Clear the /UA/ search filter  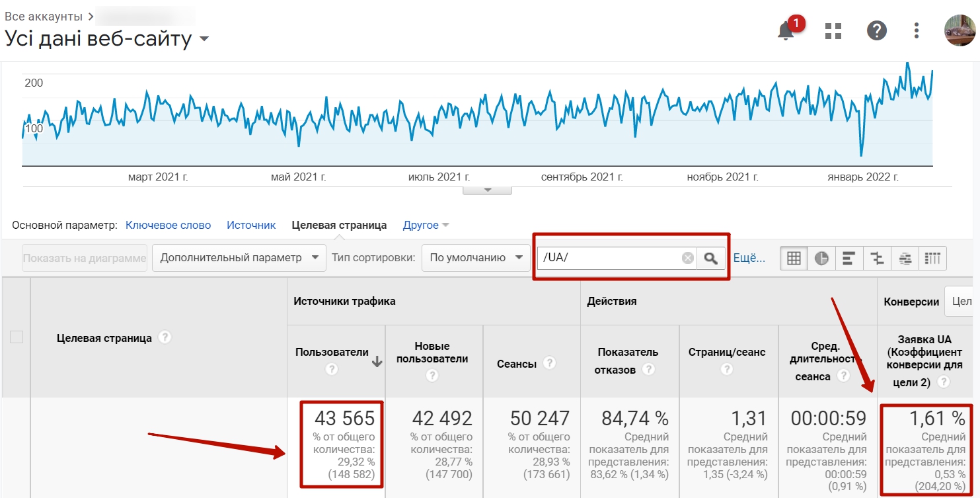[687, 258]
